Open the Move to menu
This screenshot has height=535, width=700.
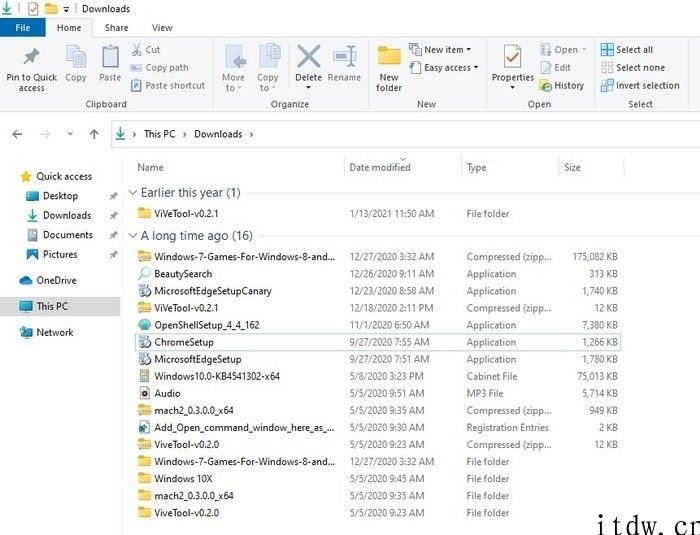pyautogui.click(x=233, y=68)
